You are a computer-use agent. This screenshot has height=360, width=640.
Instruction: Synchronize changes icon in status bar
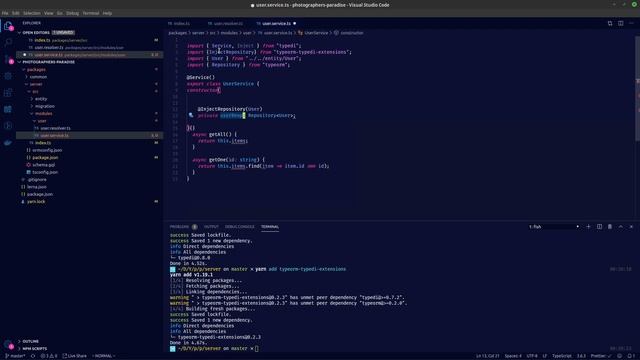tap(33, 356)
